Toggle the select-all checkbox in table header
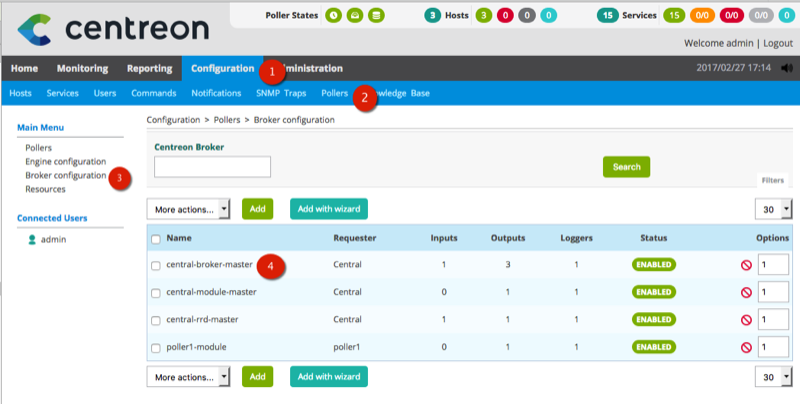 [155, 239]
